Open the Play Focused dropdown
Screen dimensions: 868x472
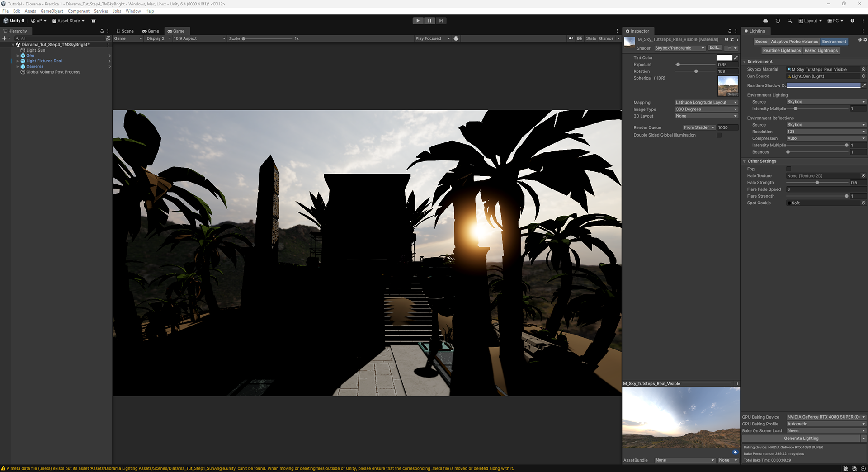point(433,38)
